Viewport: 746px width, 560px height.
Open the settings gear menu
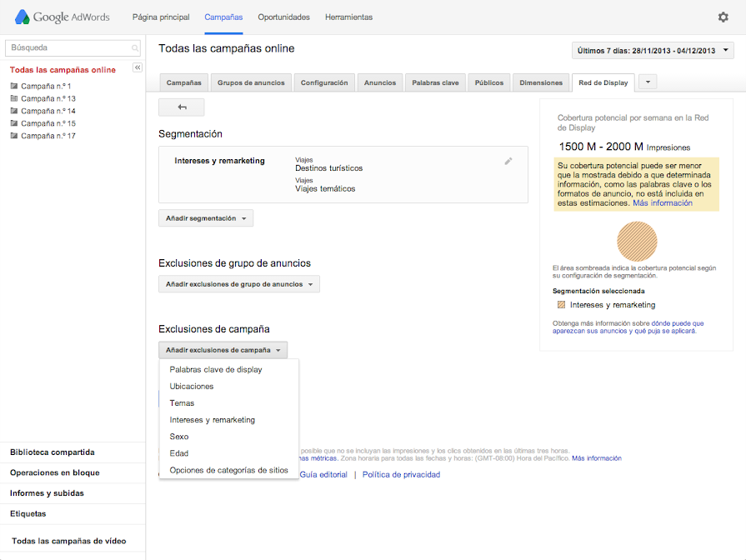click(x=723, y=17)
